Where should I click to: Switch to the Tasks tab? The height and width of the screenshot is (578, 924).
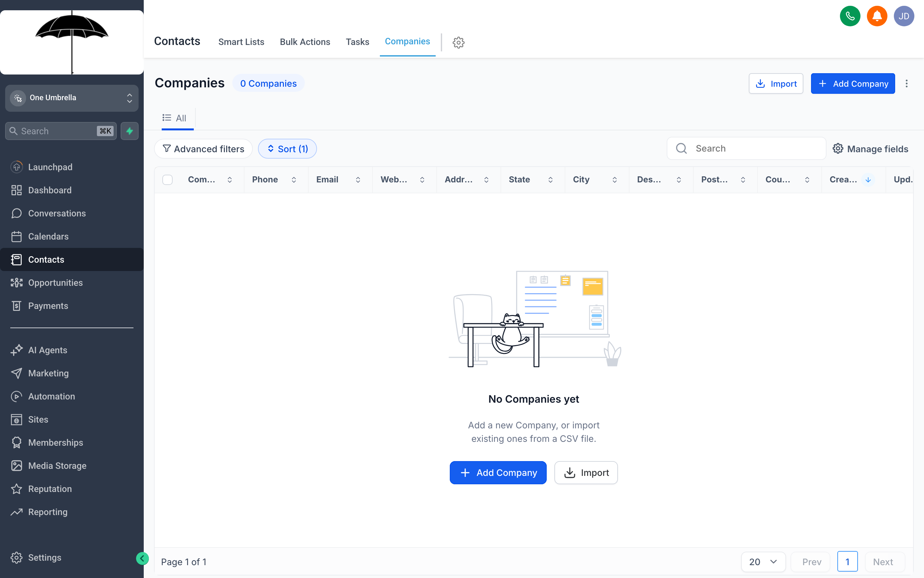coord(357,42)
